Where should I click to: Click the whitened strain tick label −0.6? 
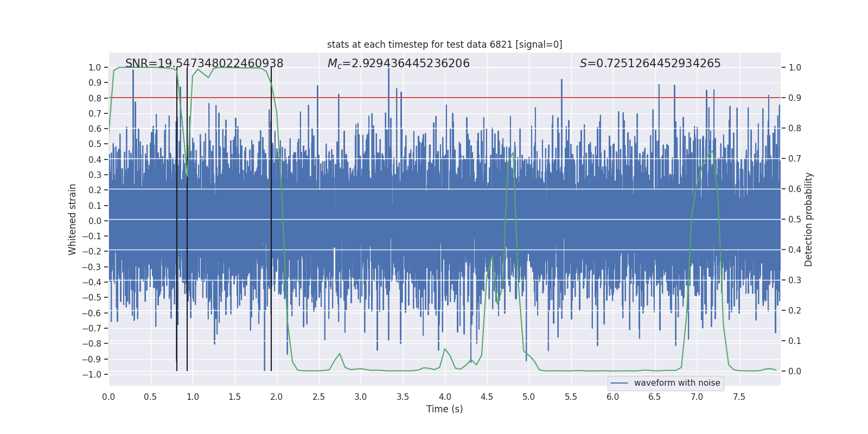click(x=92, y=313)
